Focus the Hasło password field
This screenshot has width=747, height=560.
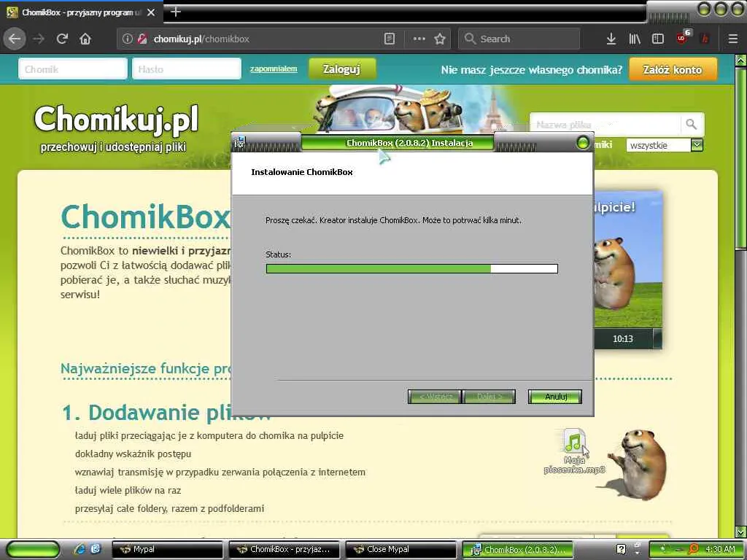click(x=186, y=69)
